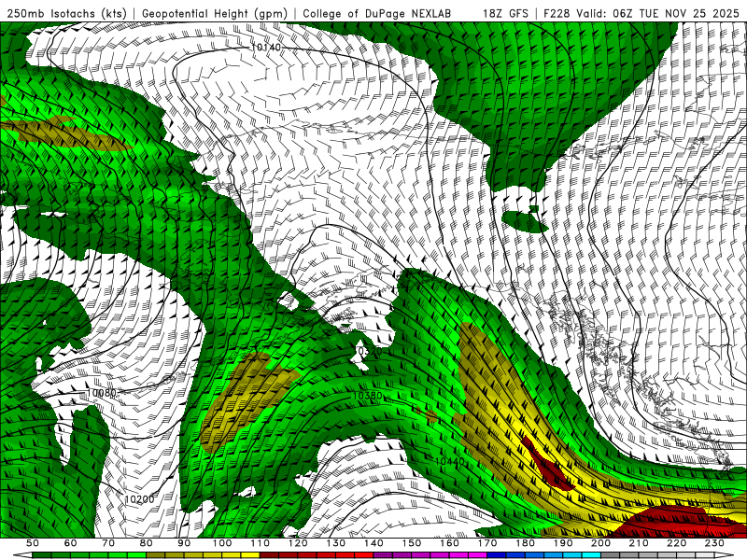Click the 80 value on the color scale

(147, 543)
